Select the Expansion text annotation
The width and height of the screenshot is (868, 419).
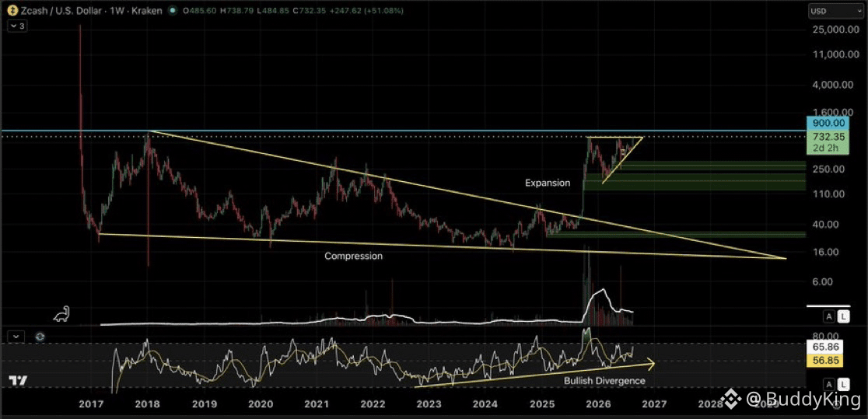tap(548, 183)
